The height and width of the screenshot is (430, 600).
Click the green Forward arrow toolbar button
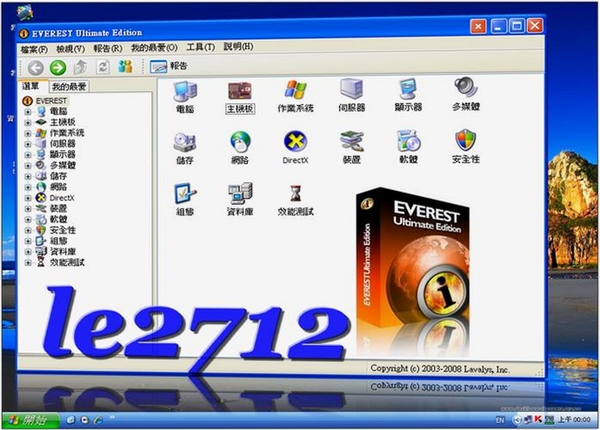click(x=58, y=68)
